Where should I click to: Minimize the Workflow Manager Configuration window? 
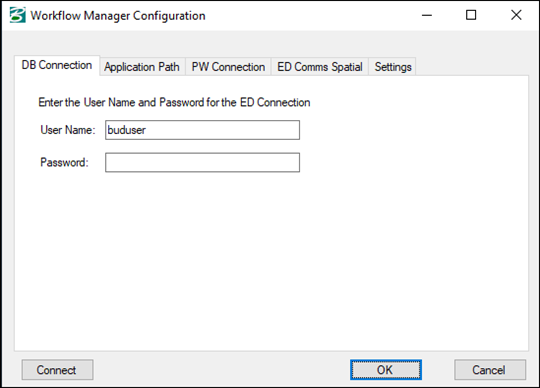coord(427,15)
